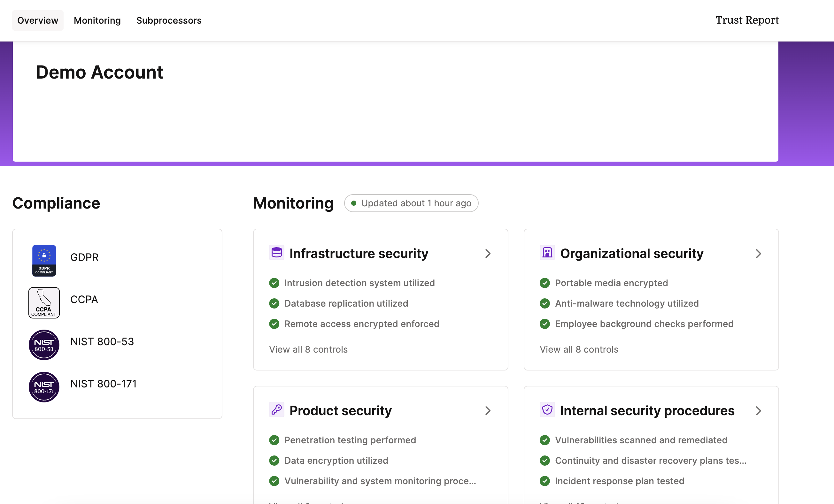The width and height of the screenshot is (834, 504).
Task: Click check icon beside Incident response plan tested
Action: (545, 481)
